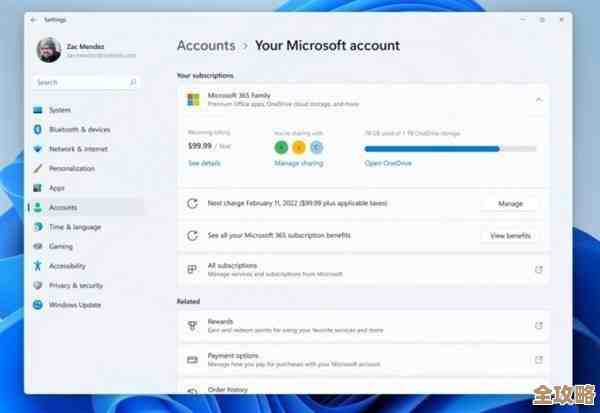600x413 pixels.
Task: Open OneDrive link
Action: [388, 163]
